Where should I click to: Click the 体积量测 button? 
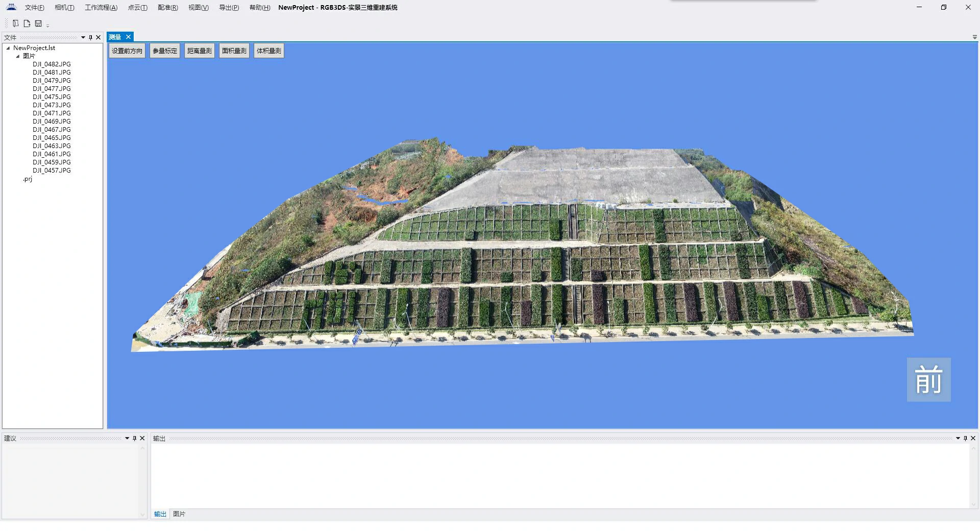coord(269,51)
